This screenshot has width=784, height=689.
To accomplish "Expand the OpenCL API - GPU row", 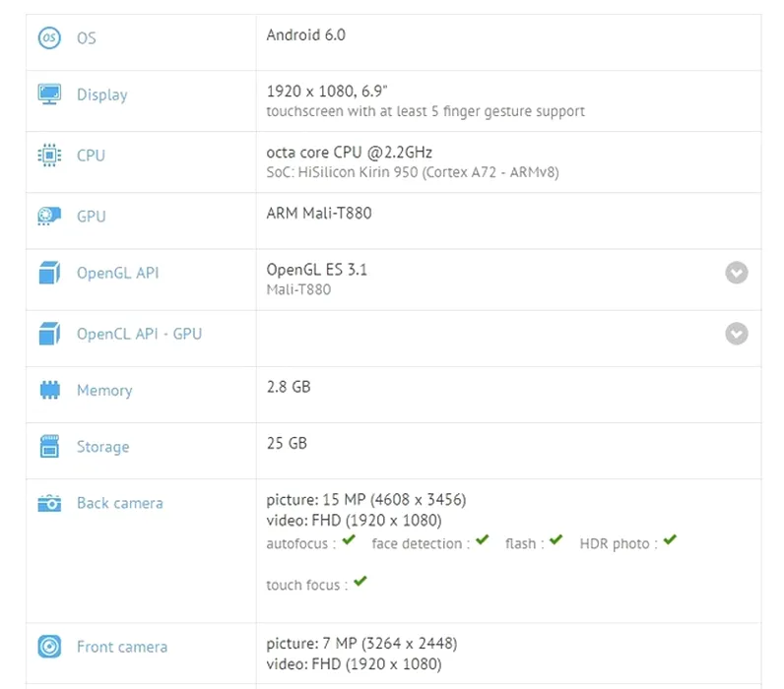I will point(737,335).
